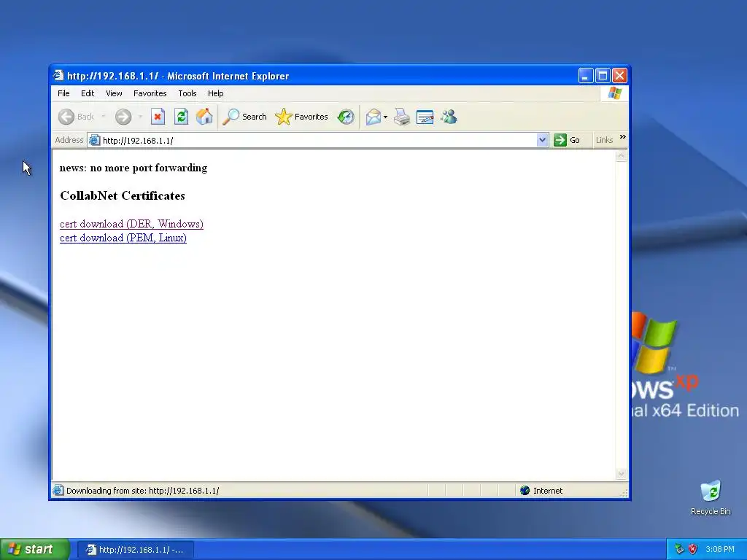Expand the Forward button history dropdown
Image resolution: width=747 pixels, height=560 pixels.
pos(140,117)
